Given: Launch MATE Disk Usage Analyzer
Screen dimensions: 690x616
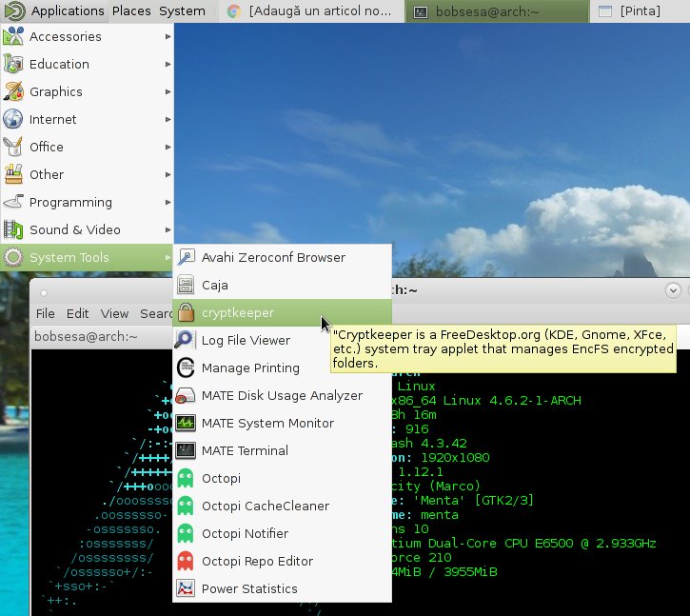Looking at the screenshot, I should coord(282,395).
